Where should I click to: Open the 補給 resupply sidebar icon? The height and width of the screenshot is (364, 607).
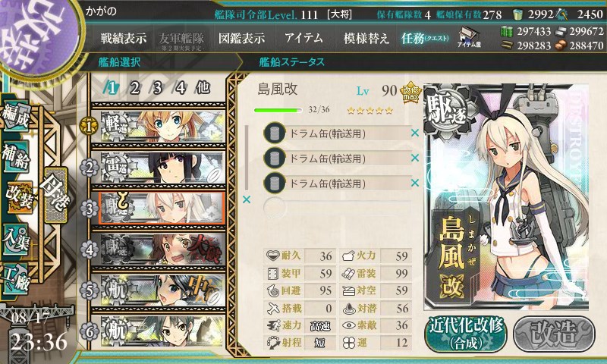(16, 155)
